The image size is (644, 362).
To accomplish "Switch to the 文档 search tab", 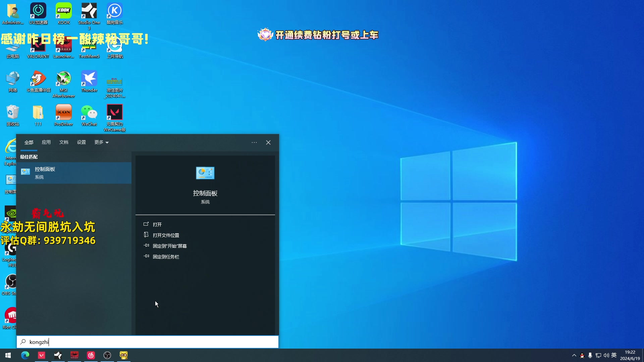I will (64, 142).
